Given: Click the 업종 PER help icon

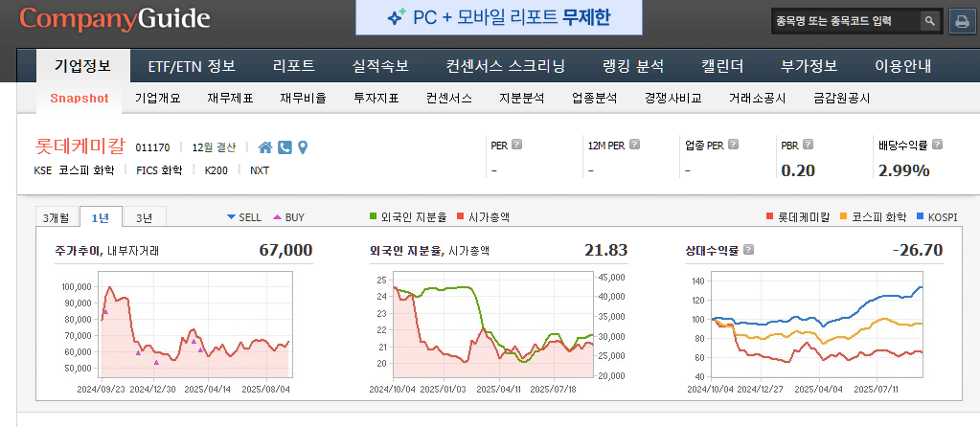Looking at the screenshot, I should [x=733, y=145].
